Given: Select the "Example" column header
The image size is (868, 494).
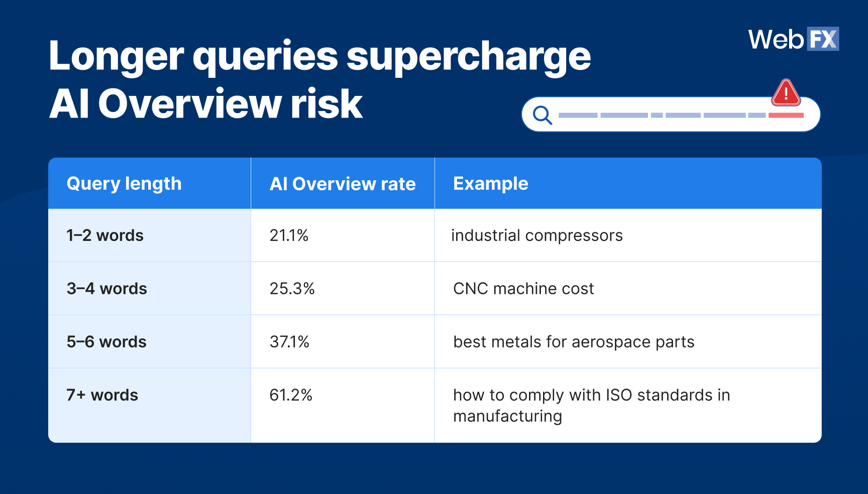Looking at the screenshot, I should (x=491, y=184).
